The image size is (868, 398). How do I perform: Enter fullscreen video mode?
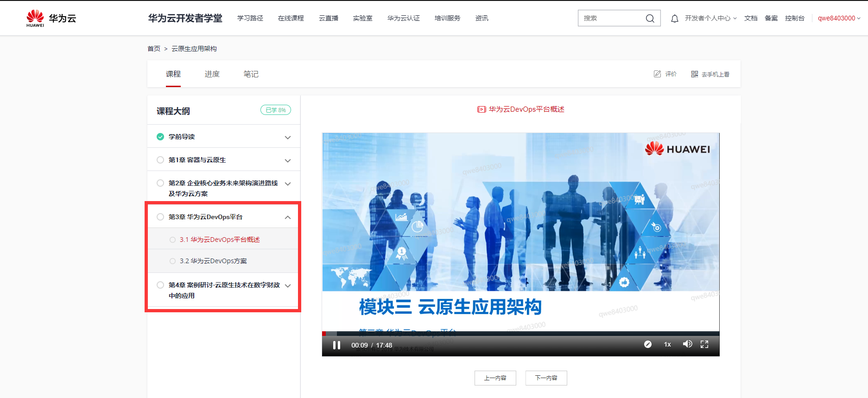point(704,344)
